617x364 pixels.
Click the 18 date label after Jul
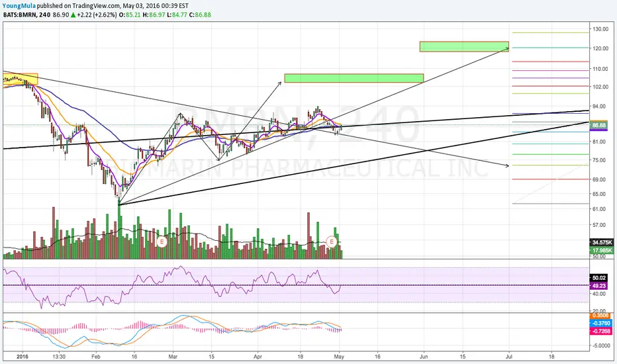click(x=551, y=357)
